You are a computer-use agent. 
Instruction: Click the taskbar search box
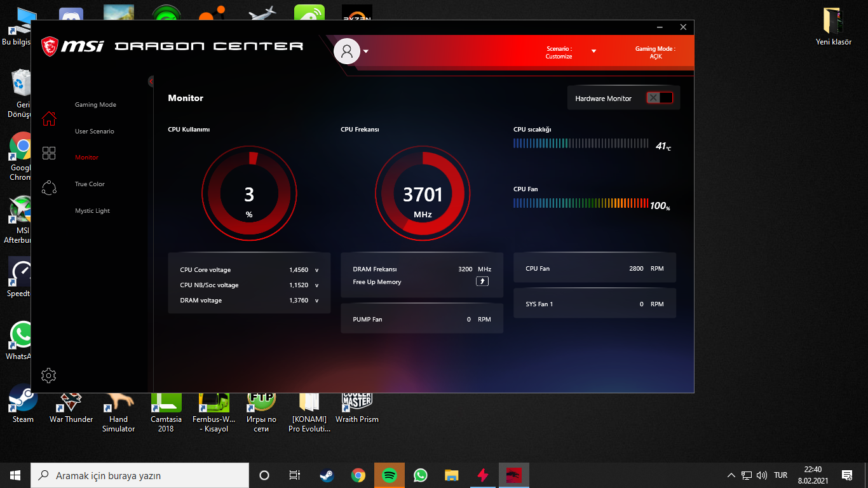[140, 475]
